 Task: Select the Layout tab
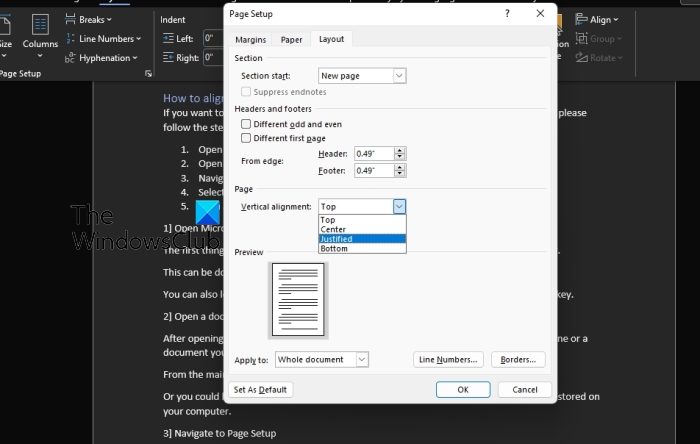(x=331, y=39)
